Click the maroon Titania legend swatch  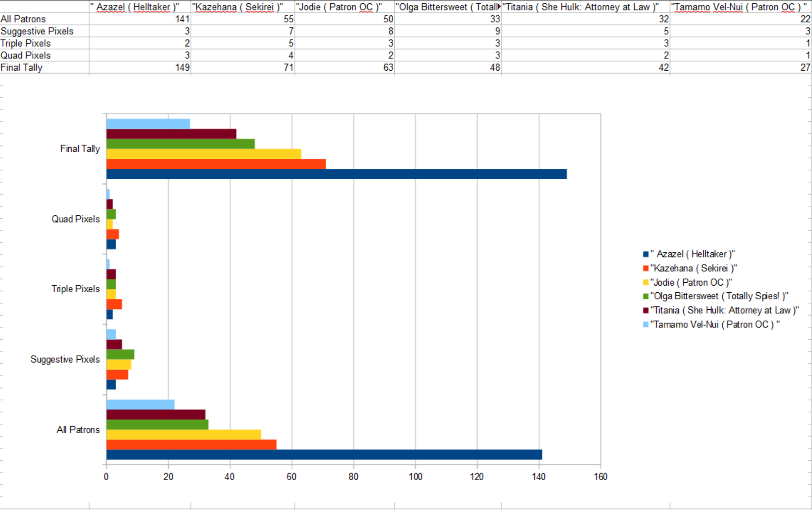tap(645, 310)
